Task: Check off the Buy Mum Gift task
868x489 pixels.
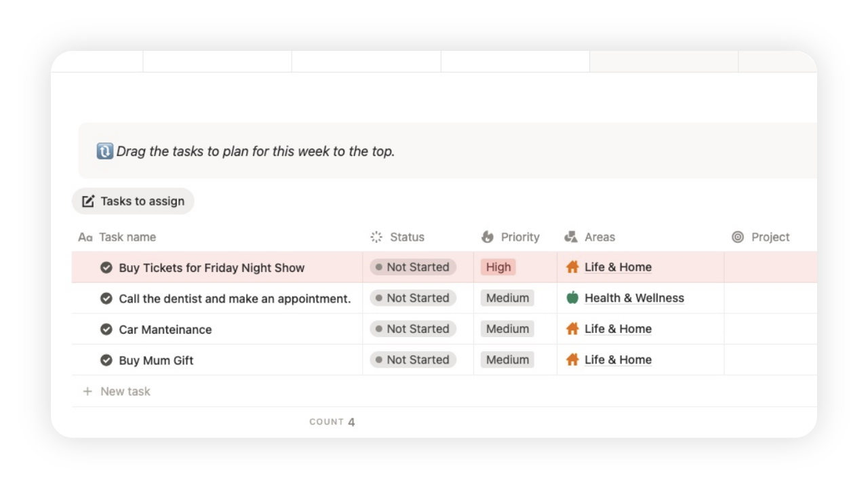Action: pos(106,360)
